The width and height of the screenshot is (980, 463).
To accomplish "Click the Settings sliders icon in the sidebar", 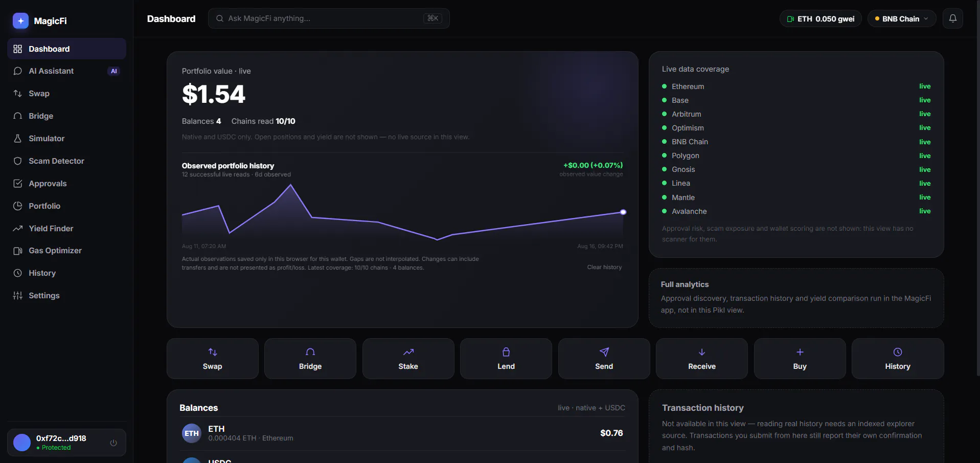I will pos(18,296).
